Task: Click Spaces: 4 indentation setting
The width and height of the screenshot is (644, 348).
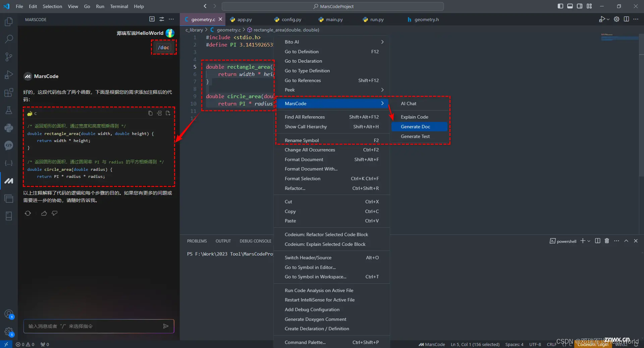Action: pyautogui.click(x=514, y=344)
